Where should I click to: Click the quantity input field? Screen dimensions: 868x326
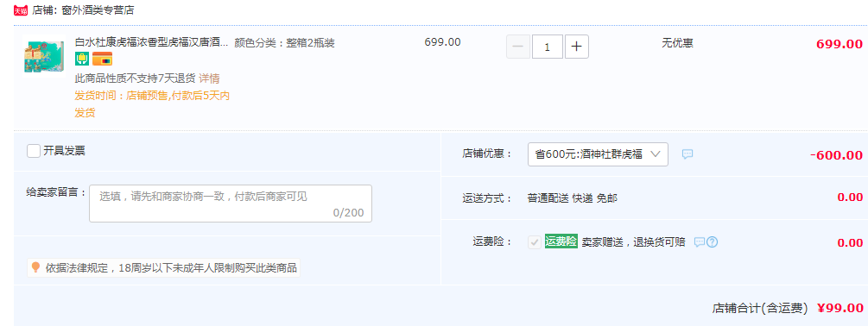pos(548,47)
